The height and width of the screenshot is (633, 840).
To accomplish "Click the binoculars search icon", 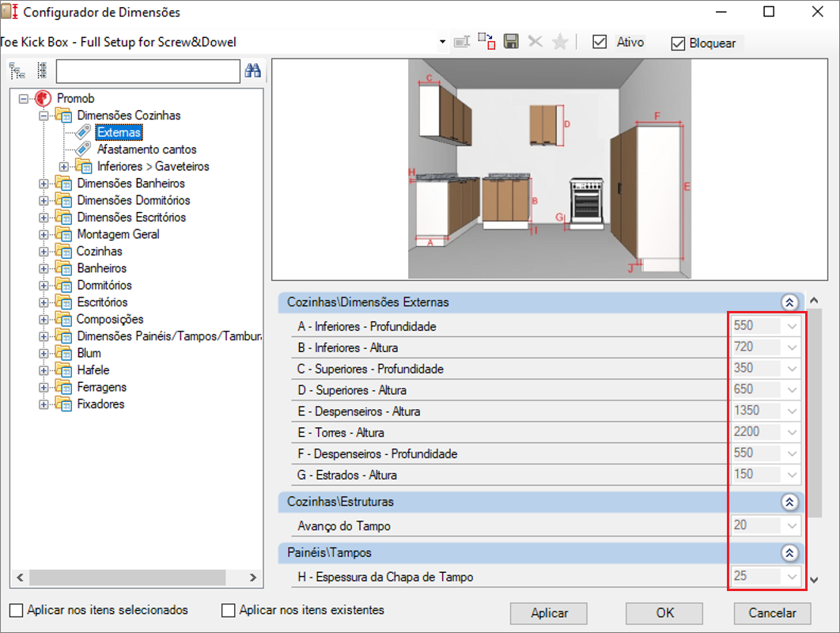I will (x=253, y=71).
